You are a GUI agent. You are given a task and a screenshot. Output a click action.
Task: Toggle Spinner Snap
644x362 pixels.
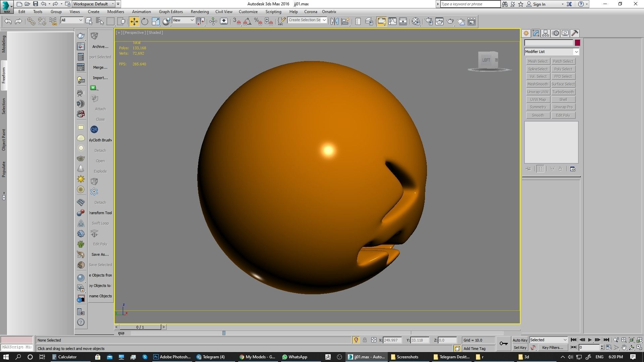pyautogui.click(x=269, y=21)
